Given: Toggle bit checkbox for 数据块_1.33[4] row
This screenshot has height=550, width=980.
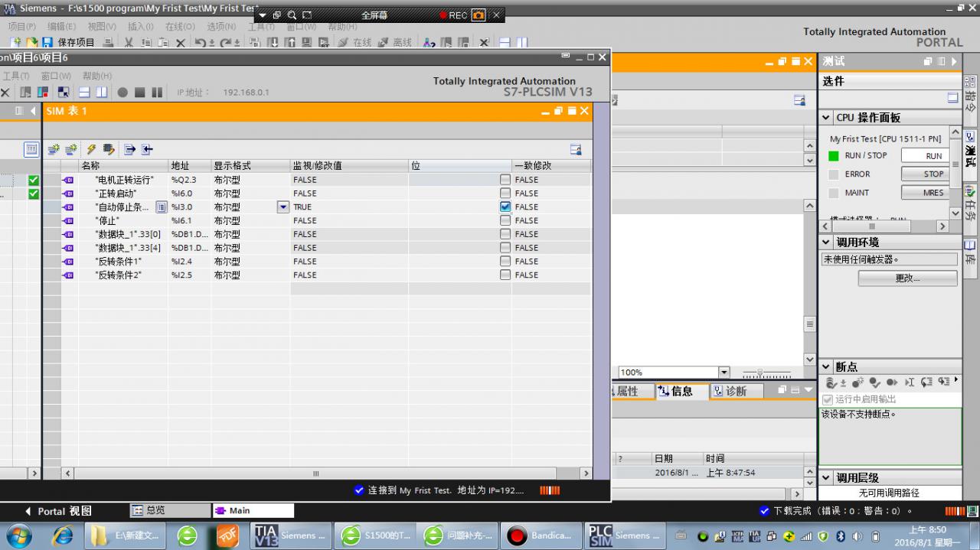Looking at the screenshot, I should (505, 248).
